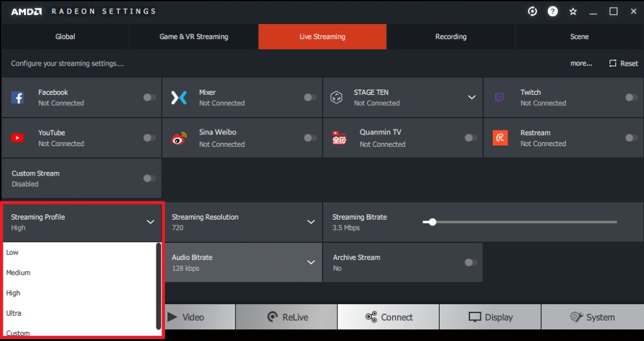Screen dimensions: 644x341
Task: Open the ReLive section button
Action: [x=286, y=317]
